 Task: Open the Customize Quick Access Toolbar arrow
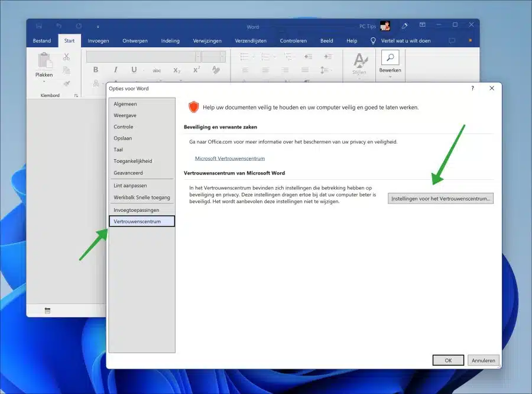click(98, 27)
